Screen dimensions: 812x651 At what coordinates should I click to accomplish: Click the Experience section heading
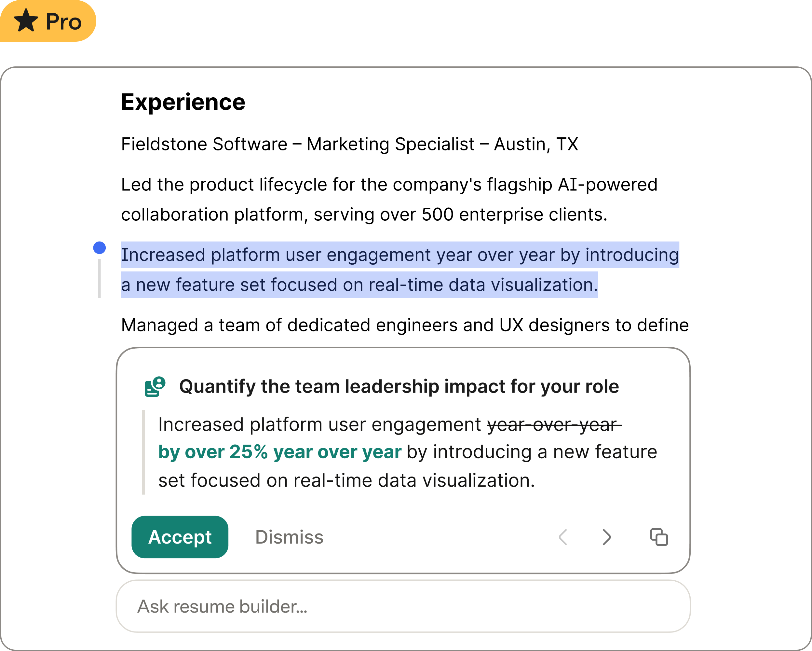(x=183, y=101)
